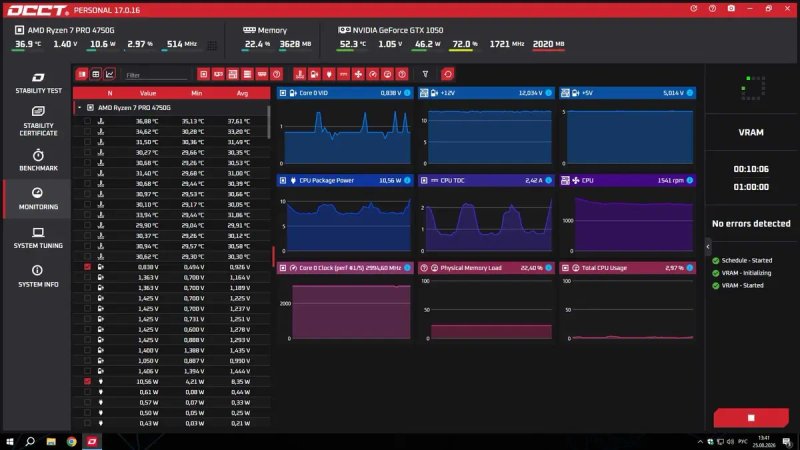
Task: Sort table by Avg column
Action: (x=242, y=93)
